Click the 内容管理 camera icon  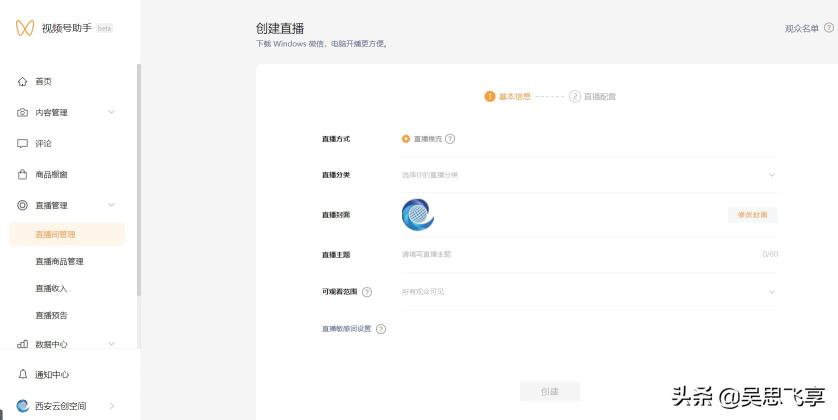tap(22, 112)
